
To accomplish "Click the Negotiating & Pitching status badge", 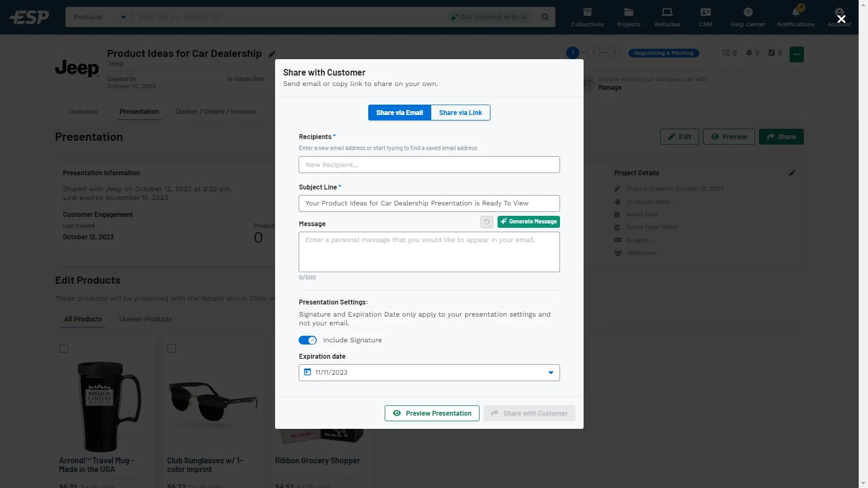I will (664, 53).
